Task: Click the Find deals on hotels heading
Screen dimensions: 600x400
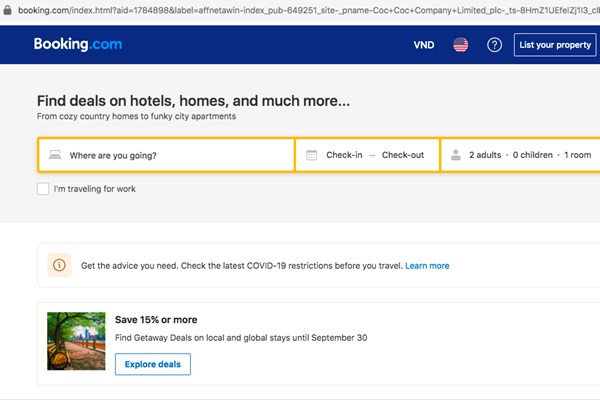Action: 193,101
